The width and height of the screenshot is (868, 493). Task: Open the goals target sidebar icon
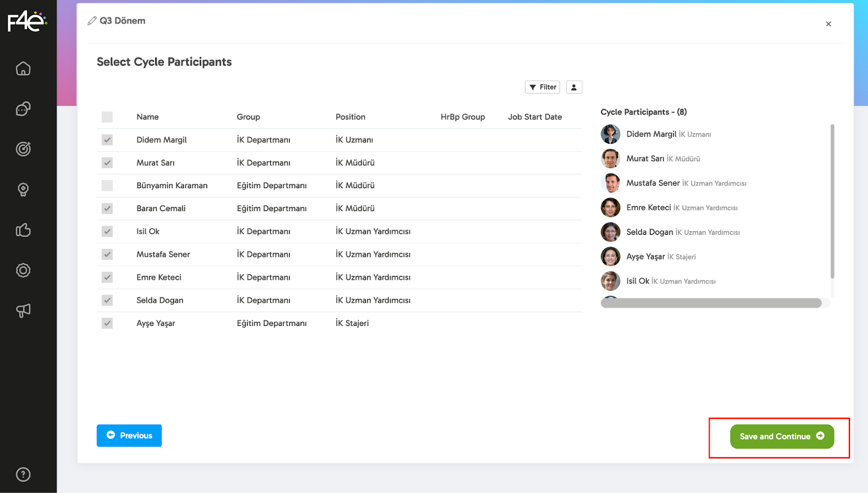click(x=23, y=149)
